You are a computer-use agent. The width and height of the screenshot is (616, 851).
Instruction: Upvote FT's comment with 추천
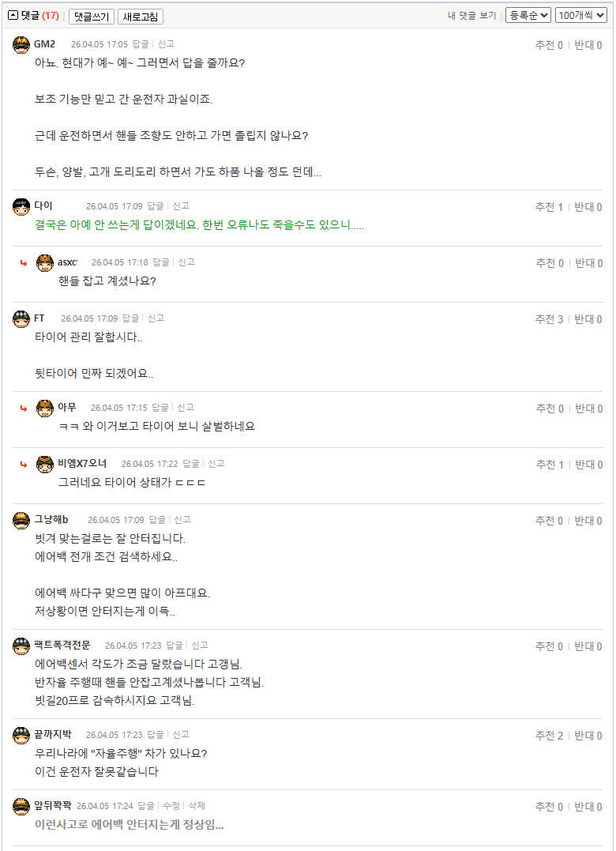(x=549, y=319)
